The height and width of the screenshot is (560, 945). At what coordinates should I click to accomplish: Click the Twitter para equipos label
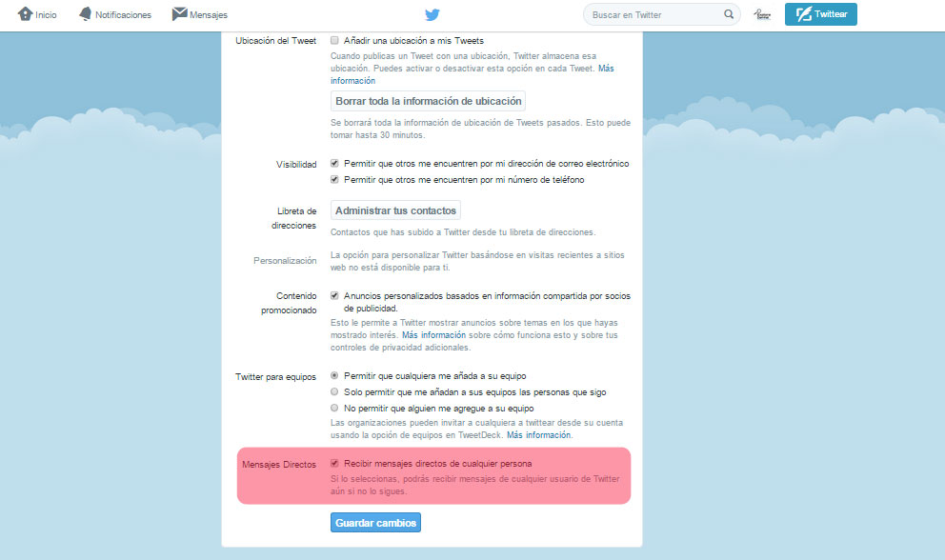[275, 377]
